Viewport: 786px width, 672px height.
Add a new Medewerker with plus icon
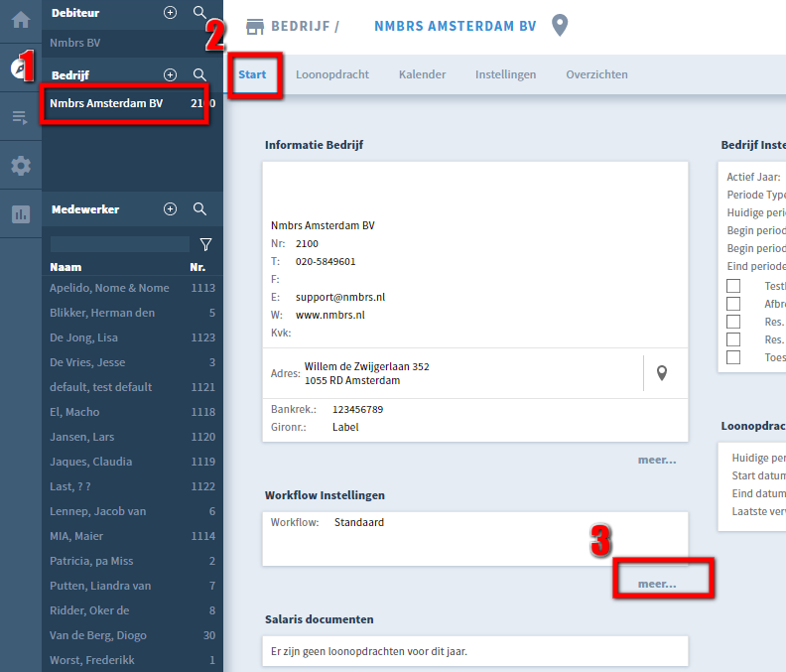tap(171, 209)
